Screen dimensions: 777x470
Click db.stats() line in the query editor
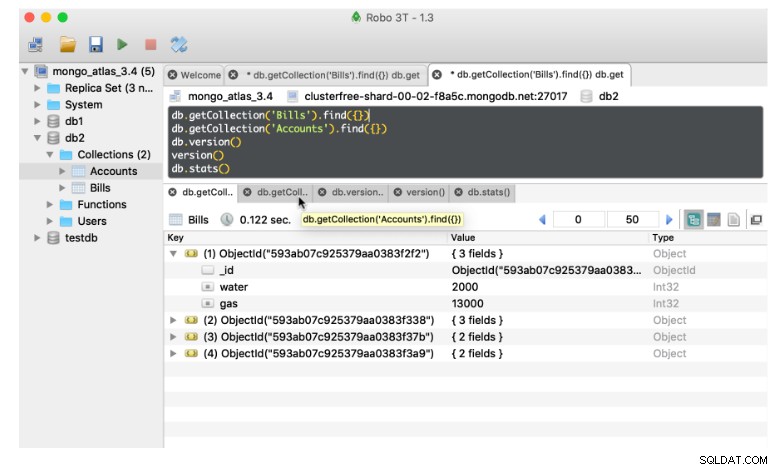point(200,169)
